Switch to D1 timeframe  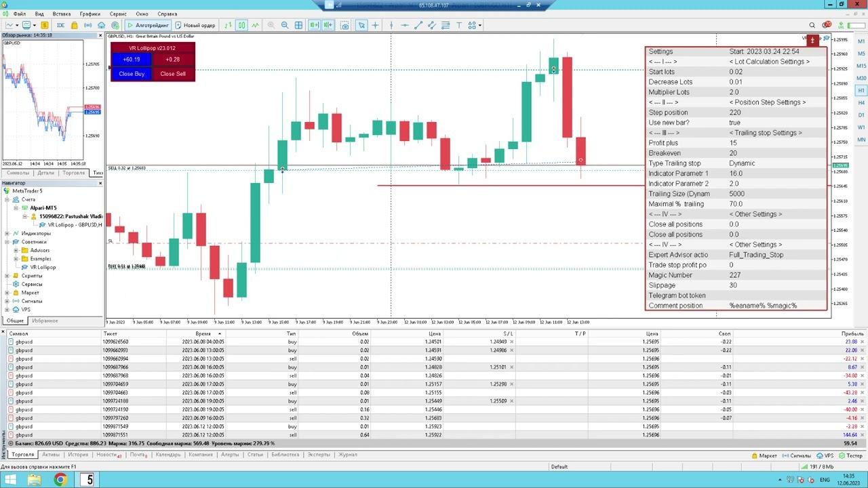(861, 115)
